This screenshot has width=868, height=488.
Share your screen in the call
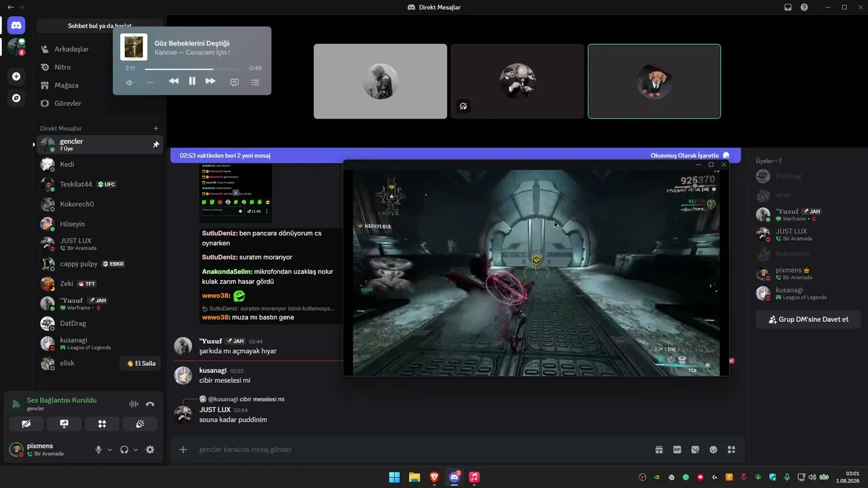(x=64, y=424)
